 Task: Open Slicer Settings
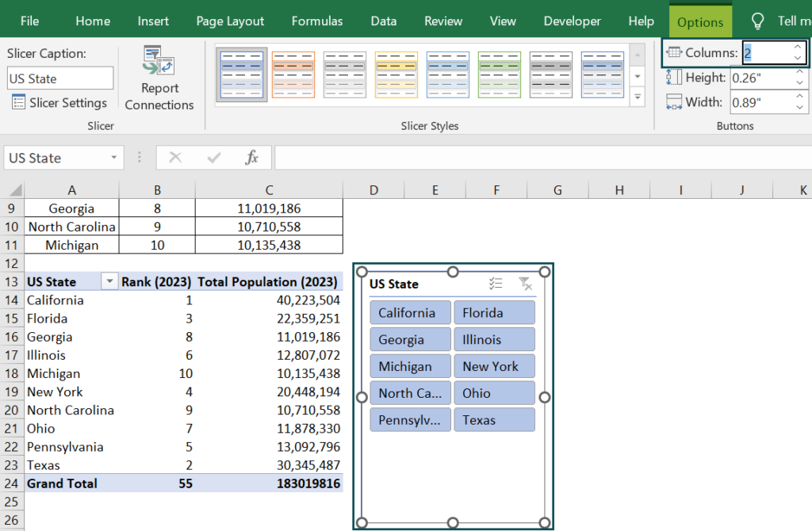59,102
